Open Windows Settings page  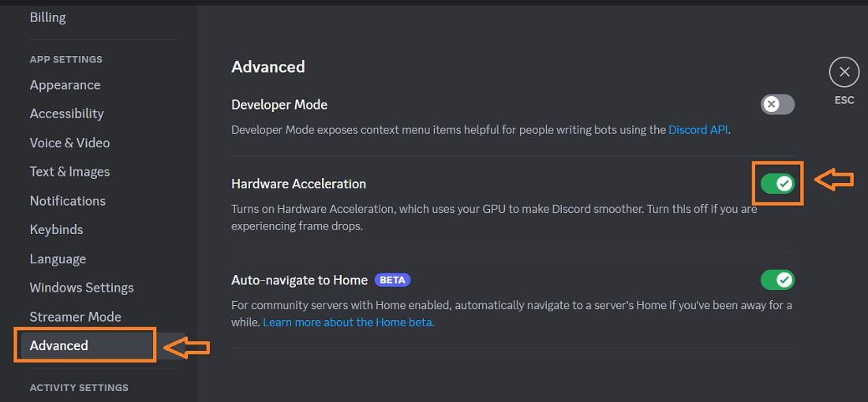point(81,288)
